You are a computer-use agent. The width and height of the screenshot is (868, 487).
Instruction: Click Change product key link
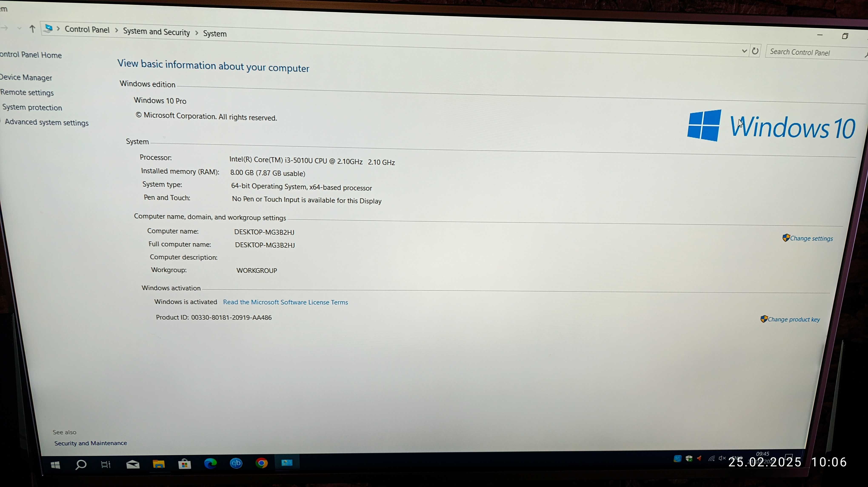(794, 319)
